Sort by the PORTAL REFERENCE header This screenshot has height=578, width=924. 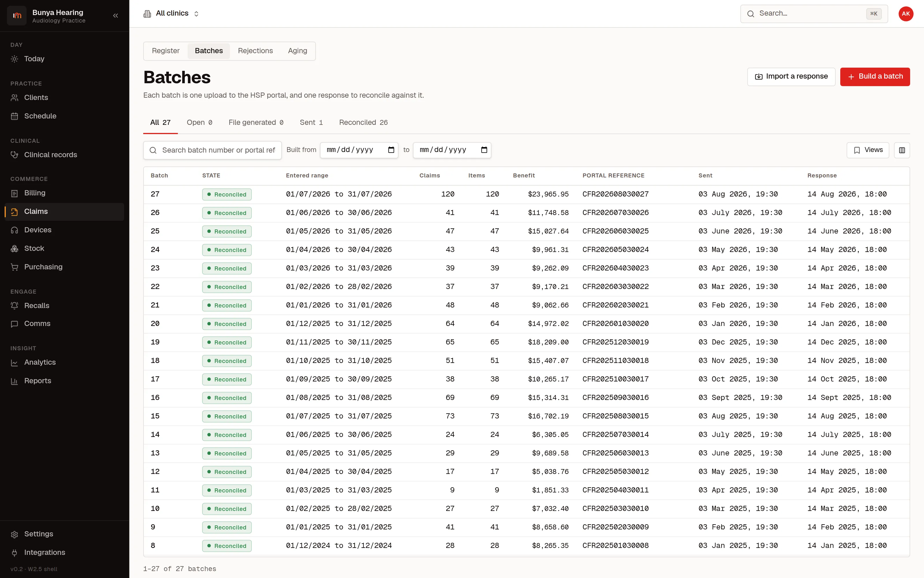(x=613, y=175)
